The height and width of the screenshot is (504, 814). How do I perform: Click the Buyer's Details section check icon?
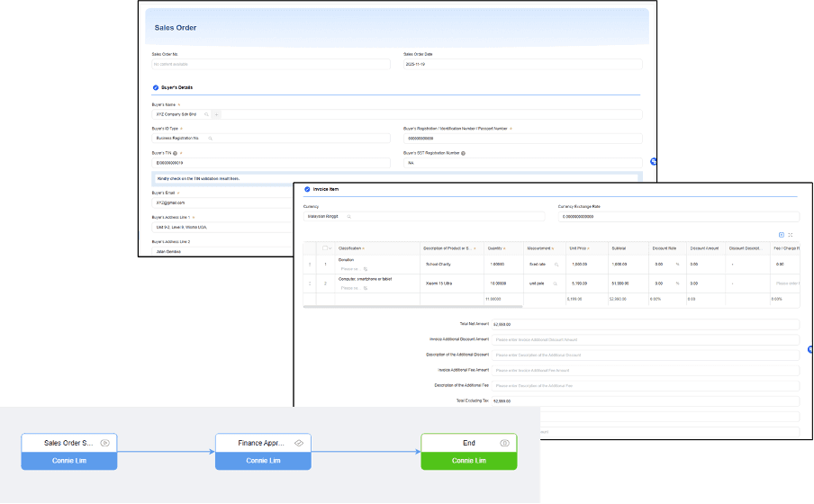click(155, 87)
